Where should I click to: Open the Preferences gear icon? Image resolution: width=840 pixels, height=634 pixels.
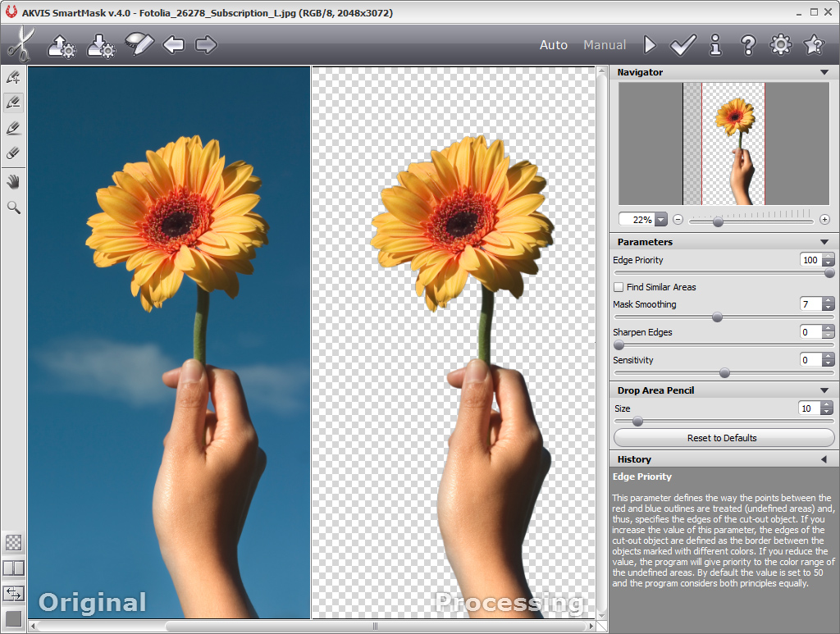point(780,45)
